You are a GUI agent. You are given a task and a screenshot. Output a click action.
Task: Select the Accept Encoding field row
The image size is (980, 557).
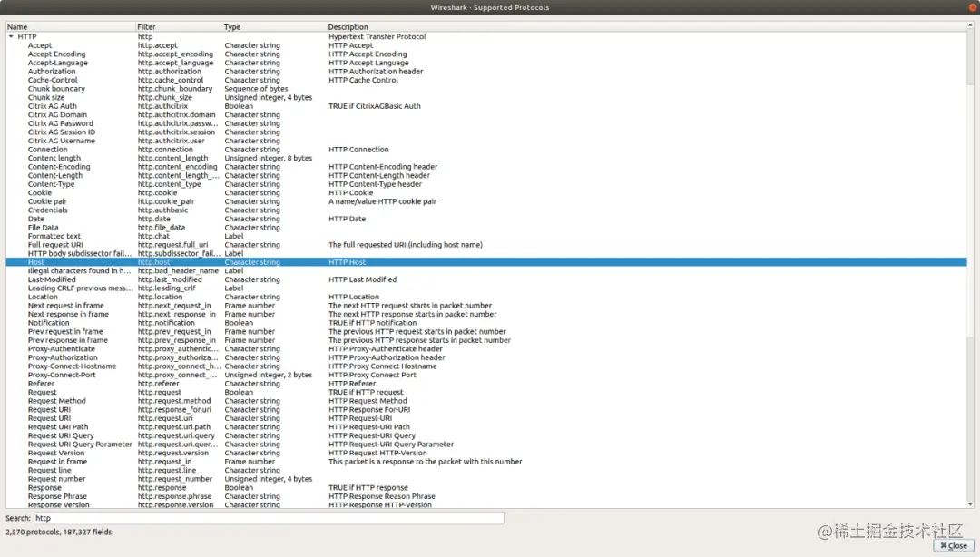(x=486, y=54)
